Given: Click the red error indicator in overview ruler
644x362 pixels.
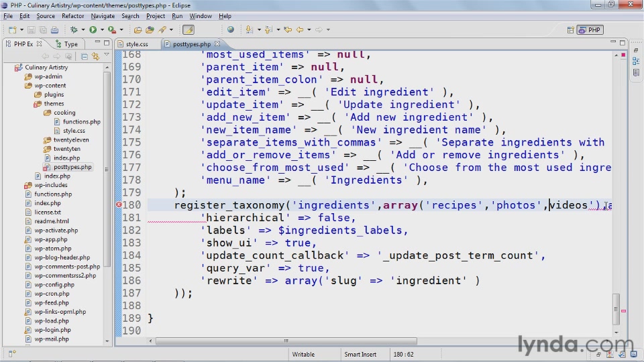Looking at the screenshot, I should pyautogui.click(x=623, y=54).
